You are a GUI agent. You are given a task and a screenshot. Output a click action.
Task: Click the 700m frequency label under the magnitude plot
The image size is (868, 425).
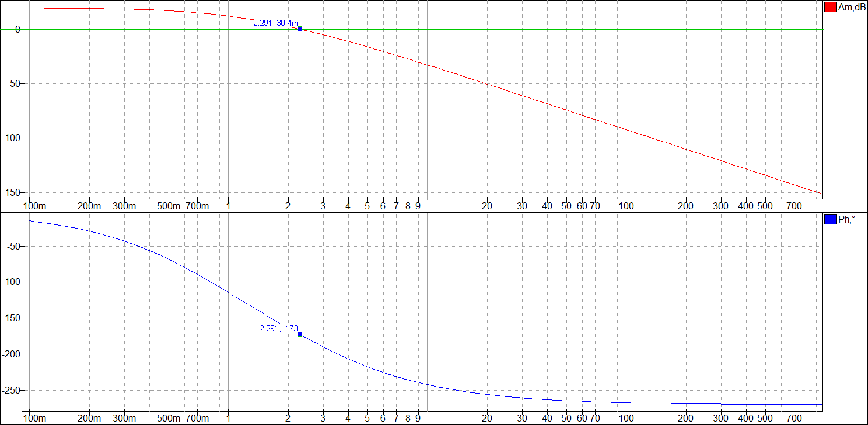point(198,206)
